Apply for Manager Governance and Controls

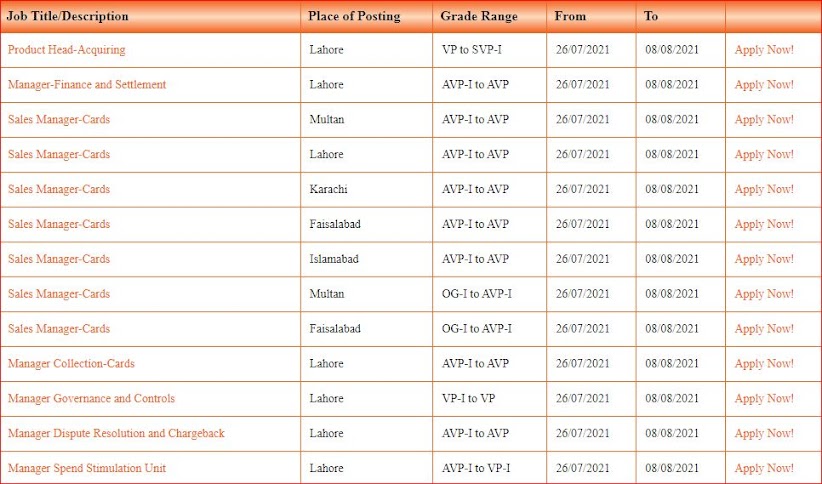click(x=764, y=399)
